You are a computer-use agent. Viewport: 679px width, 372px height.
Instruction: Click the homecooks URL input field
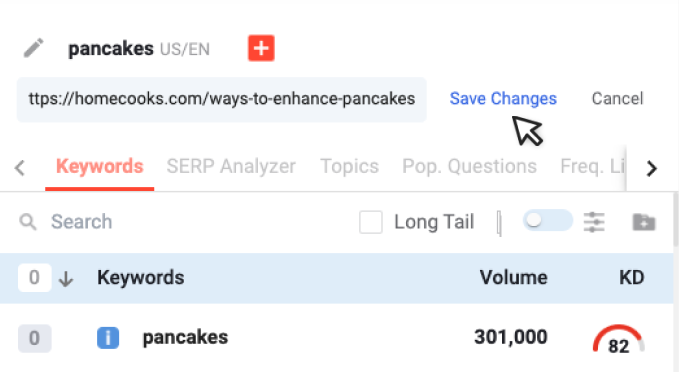pos(222,99)
